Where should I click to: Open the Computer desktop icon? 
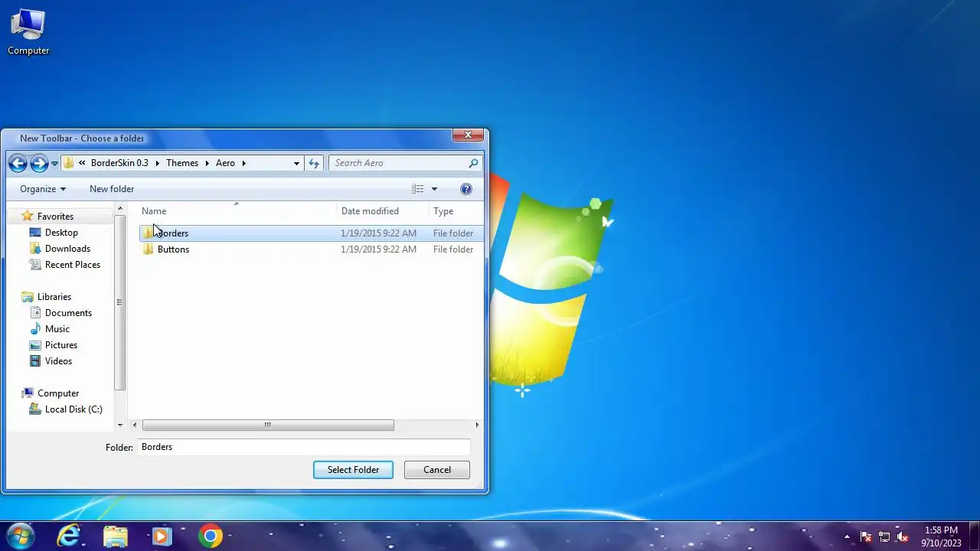[28, 32]
